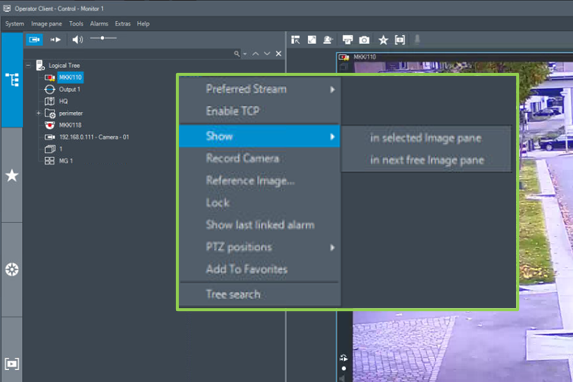Open the Tools menu
573x382 pixels.
(76, 24)
